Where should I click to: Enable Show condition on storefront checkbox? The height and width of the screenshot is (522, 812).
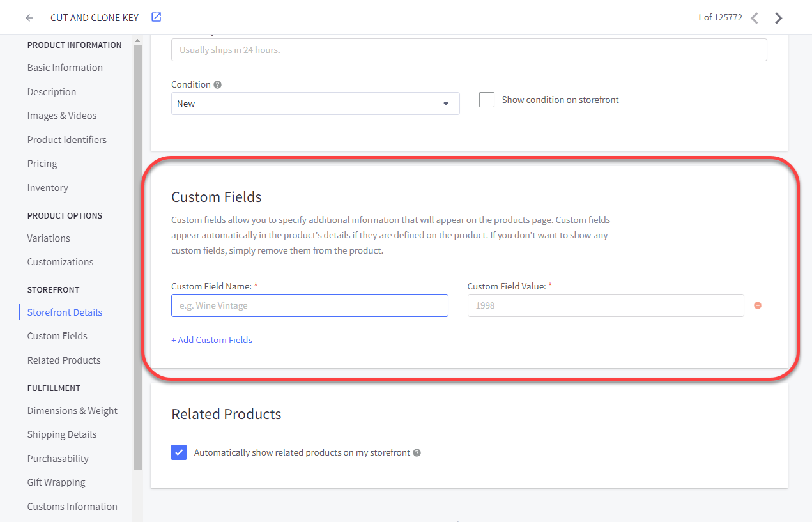click(x=487, y=100)
